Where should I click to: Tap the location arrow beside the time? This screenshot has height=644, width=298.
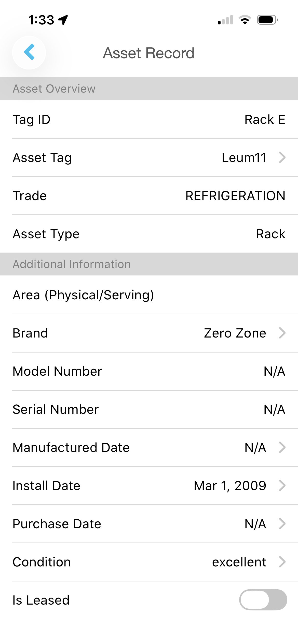pos(63,20)
